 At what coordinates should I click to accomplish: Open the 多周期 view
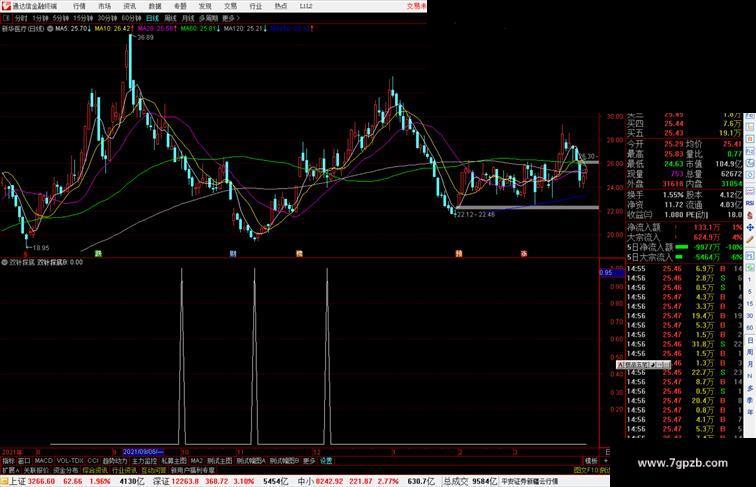[x=208, y=18]
